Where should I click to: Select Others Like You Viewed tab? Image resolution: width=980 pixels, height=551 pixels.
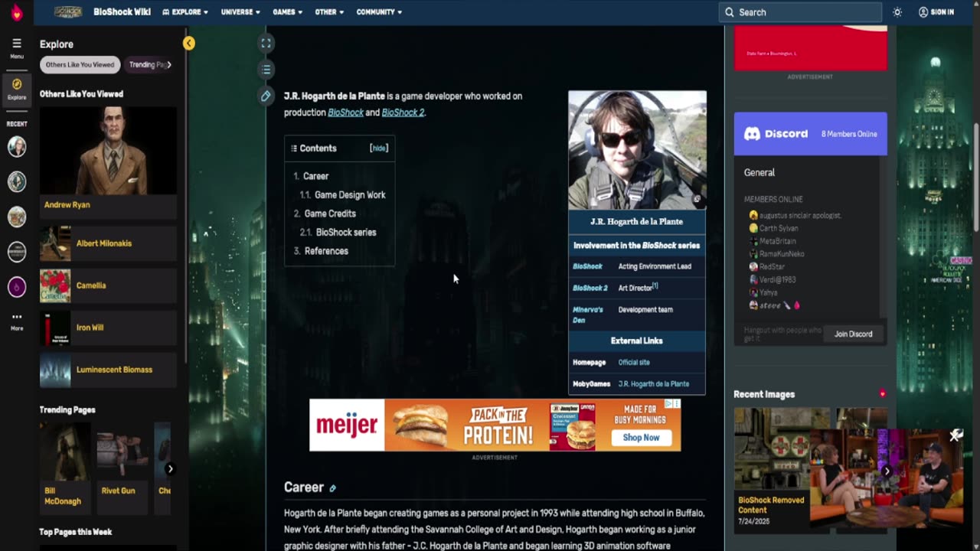pos(80,65)
